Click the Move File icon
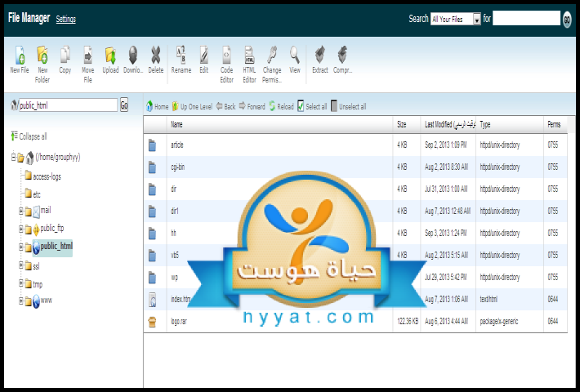The height and width of the screenshot is (392, 580). click(87, 55)
